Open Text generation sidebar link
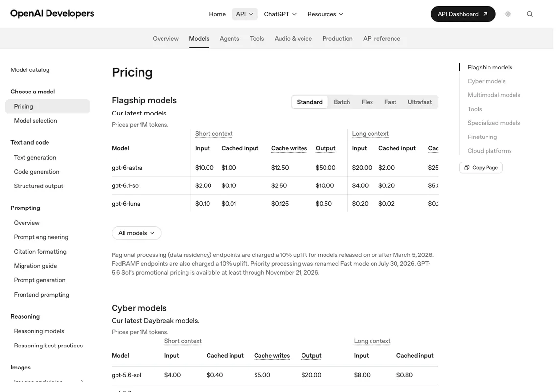Viewport: 558px width, 392px height. [x=35, y=157]
